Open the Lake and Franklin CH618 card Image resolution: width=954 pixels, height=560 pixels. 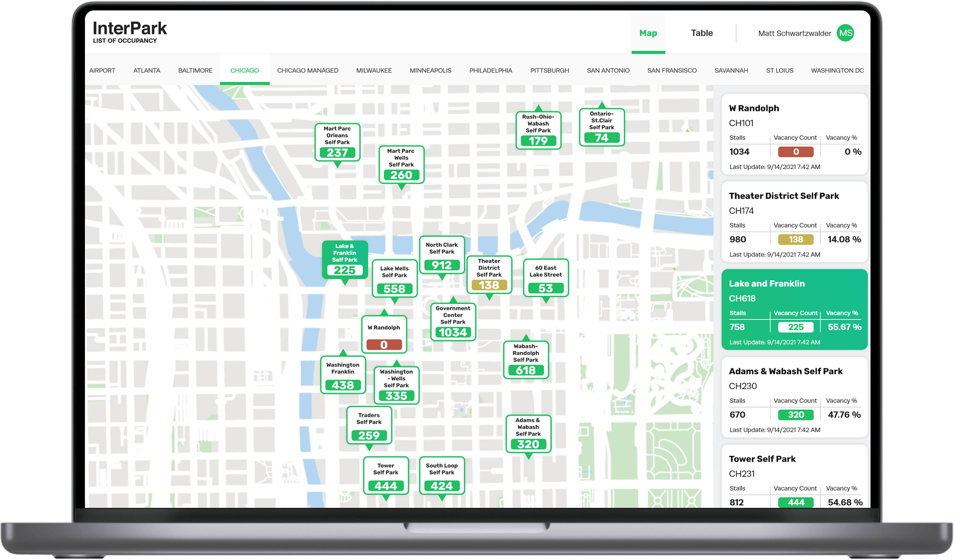(x=794, y=309)
